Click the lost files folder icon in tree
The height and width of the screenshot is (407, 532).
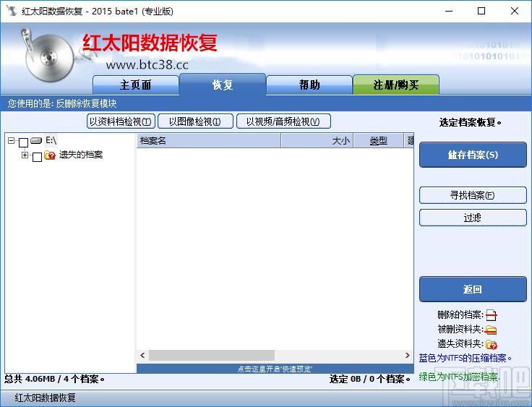click(x=50, y=155)
